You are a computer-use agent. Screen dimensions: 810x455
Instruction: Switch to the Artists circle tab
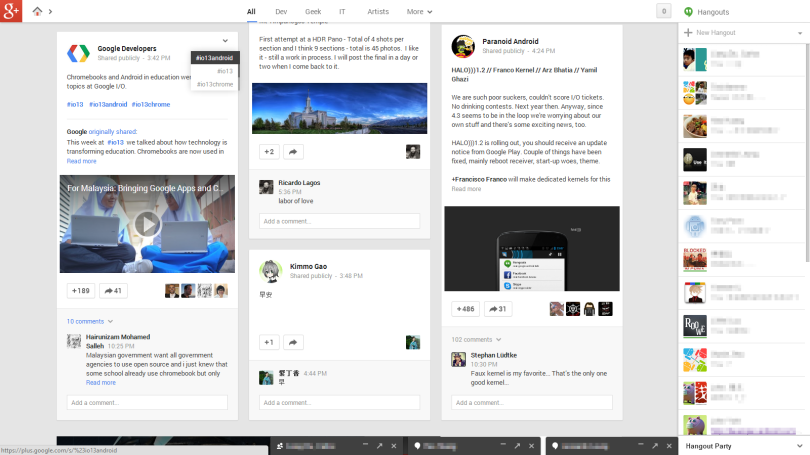pyautogui.click(x=378, y=11)
